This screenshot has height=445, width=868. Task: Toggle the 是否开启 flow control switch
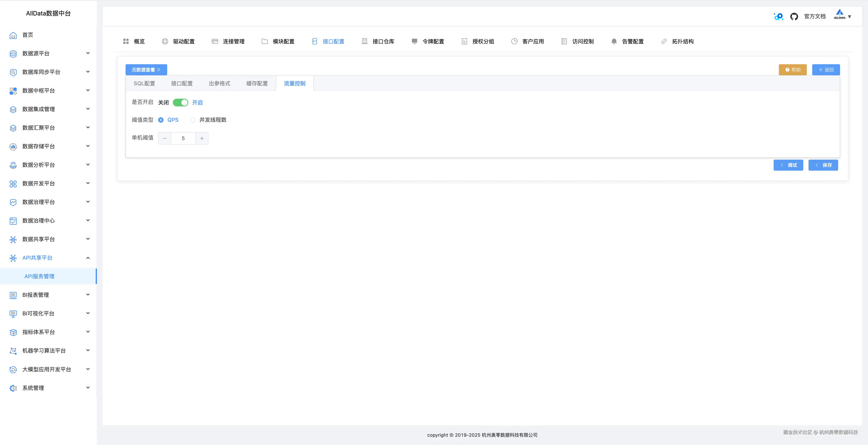point(181,103)
